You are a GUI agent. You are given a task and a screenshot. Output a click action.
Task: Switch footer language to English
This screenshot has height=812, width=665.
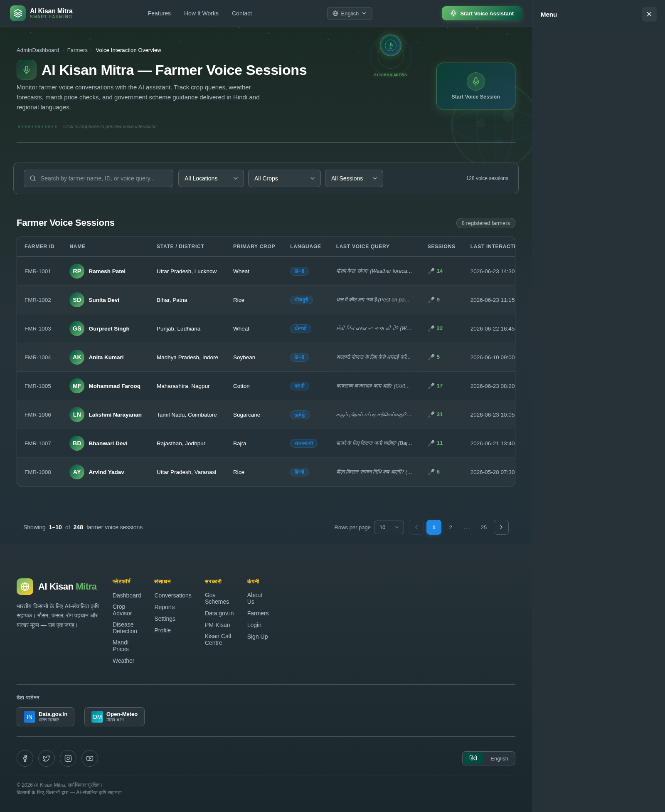pyautogui.click(x=499, y=758)
